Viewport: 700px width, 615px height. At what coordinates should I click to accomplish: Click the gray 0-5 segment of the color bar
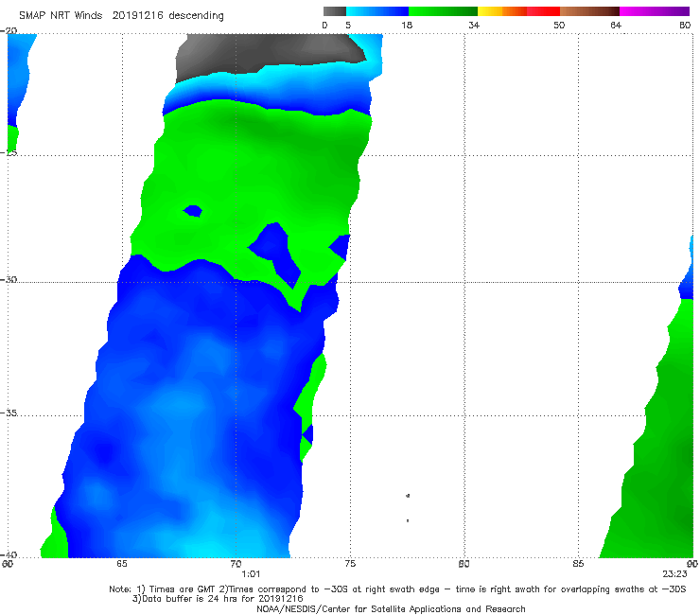click(x=335, y=11)
